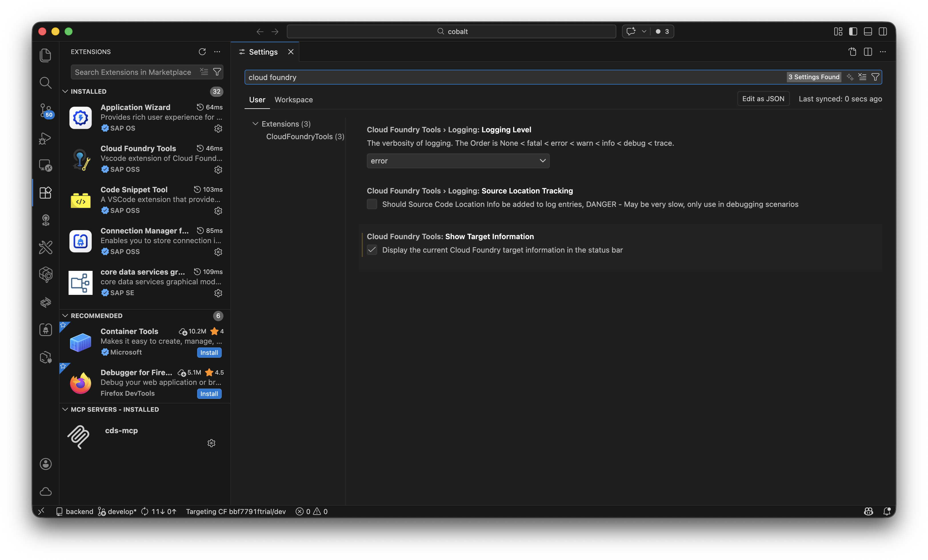Enable Source Location Tracking checkbox
The height and width of the screenshot is (560, 928).
372,204
